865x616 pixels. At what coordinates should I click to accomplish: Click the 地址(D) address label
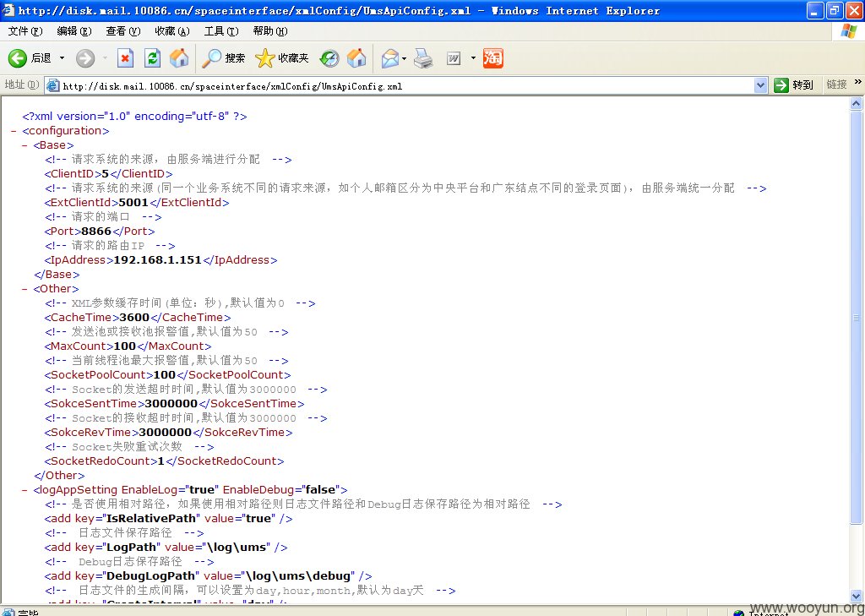click(x=21, y=84)
